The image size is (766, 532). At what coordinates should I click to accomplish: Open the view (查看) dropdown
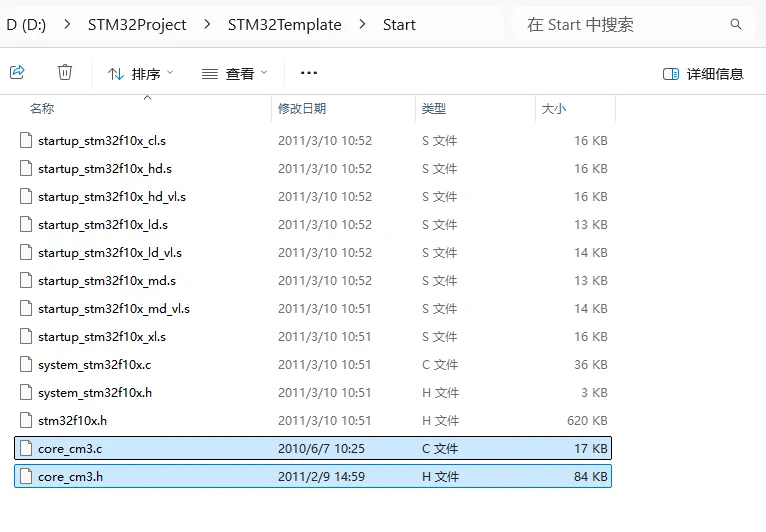click(x=234, y=74)
